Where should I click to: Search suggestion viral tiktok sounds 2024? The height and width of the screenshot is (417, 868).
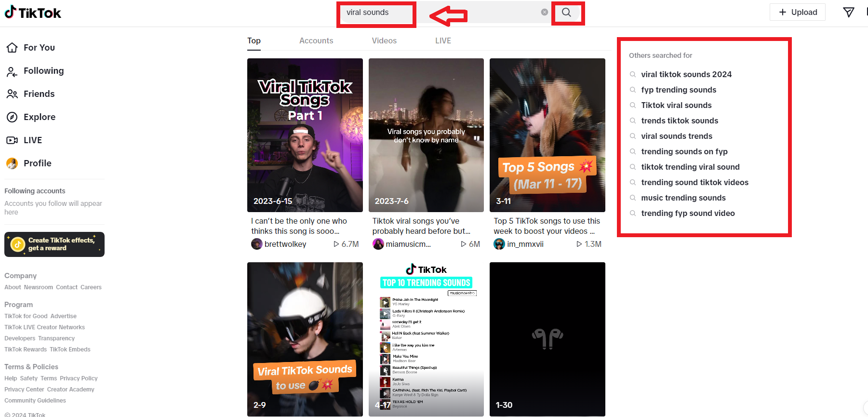click(686, 74)
